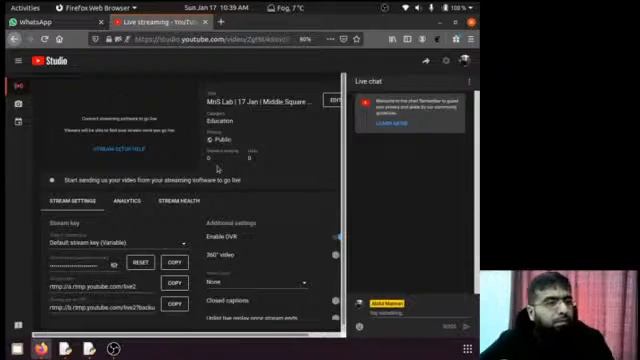This screenshot has height=360, width=640.
Task: Select the Stream sidebar icon
Action: tap(19, 86)
